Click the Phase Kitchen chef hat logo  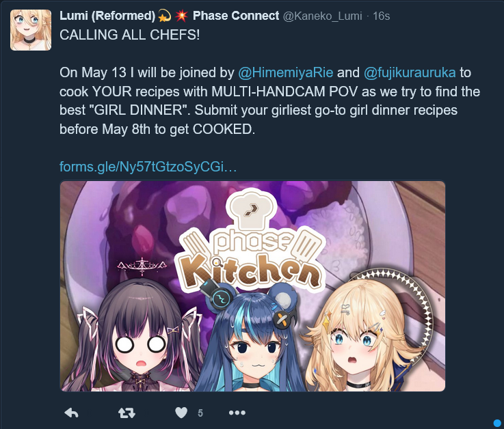click(252, 209)
